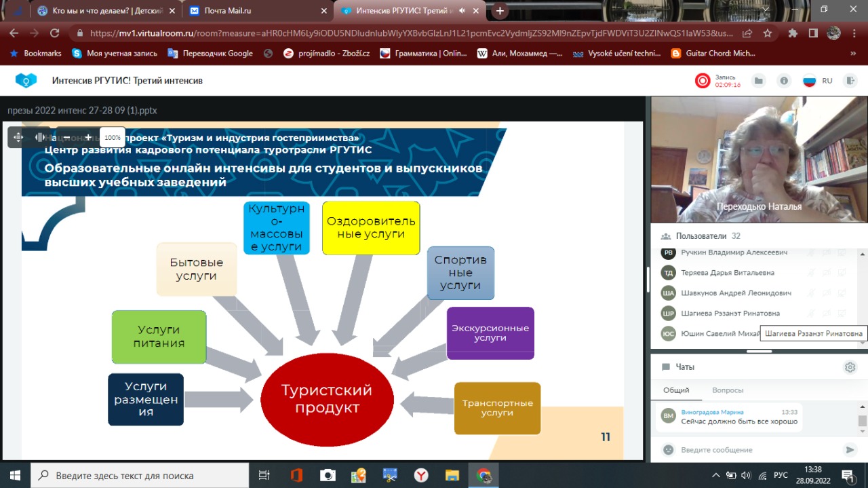Switch to the Вопросы chat tab
This screenshot has height=488, width=868.
tap(728, 390)
